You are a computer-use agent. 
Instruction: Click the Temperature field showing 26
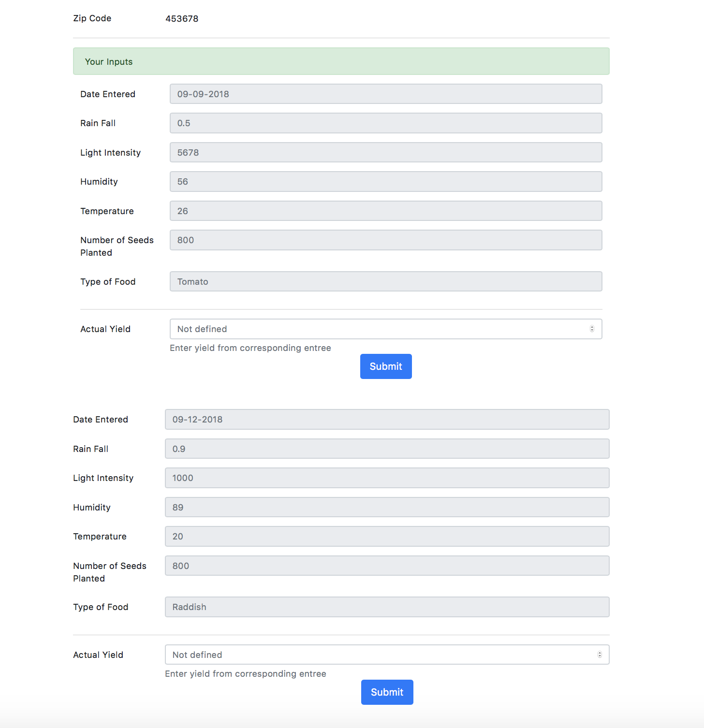point(386,211)
